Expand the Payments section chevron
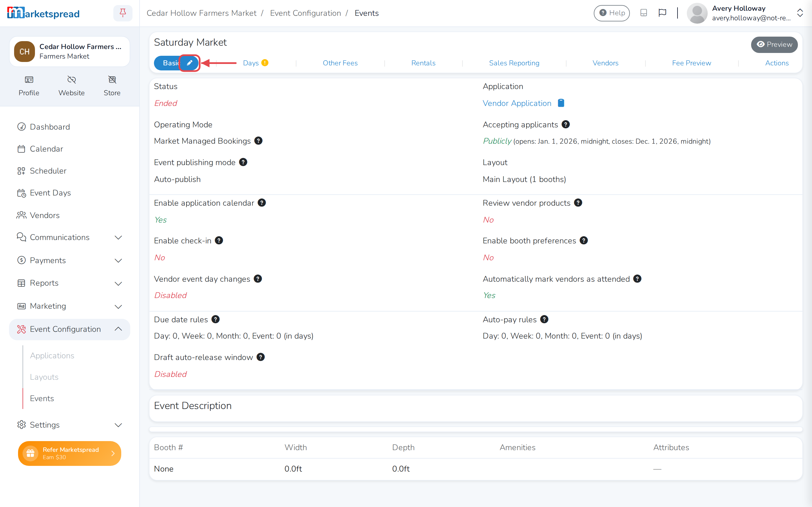This screenshot has height=507, width=812. pyautogui.click(x=118, y=261)
